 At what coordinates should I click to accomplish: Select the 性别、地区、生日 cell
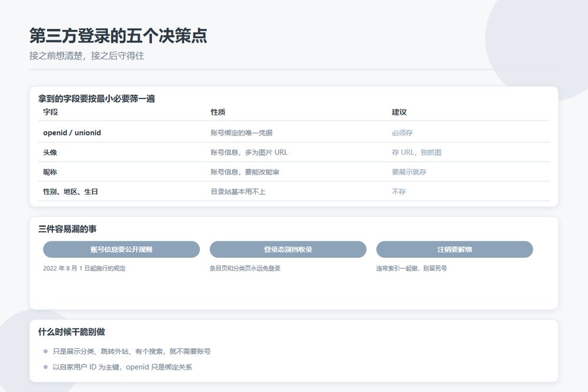pyautogui.click(x=71, y=191)
